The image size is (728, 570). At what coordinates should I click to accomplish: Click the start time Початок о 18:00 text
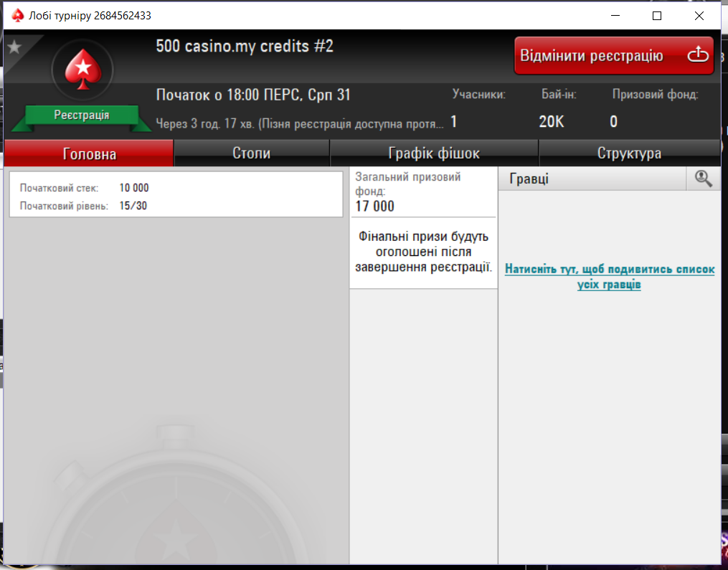click(x=253, y=95)
